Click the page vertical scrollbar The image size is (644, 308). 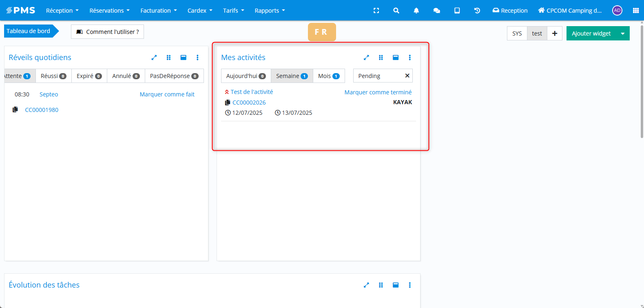642,82
